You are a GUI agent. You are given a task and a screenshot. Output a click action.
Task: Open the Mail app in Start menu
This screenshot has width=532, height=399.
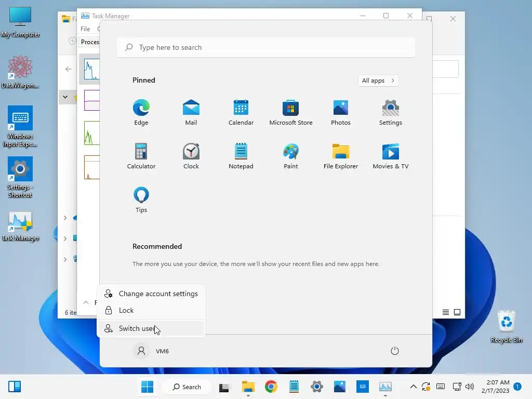coord(191,112)
